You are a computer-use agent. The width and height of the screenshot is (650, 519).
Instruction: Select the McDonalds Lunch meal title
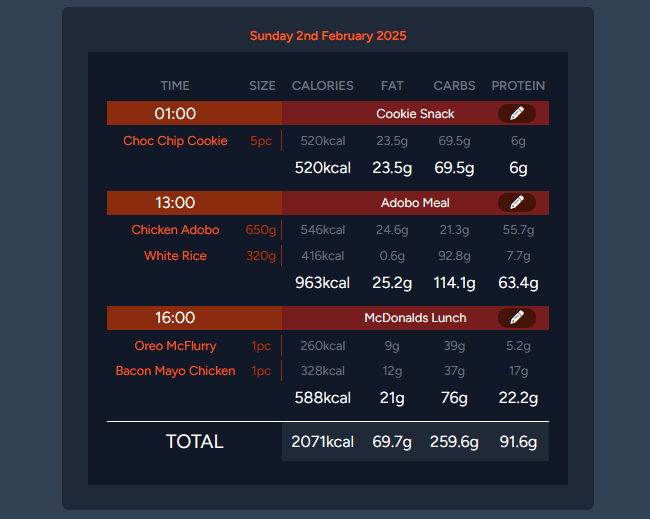pyautogui.click(x=415, y=318)
